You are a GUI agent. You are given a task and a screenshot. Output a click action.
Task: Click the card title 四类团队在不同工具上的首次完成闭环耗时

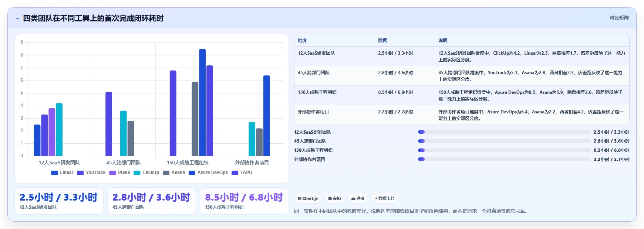point(93,18)
